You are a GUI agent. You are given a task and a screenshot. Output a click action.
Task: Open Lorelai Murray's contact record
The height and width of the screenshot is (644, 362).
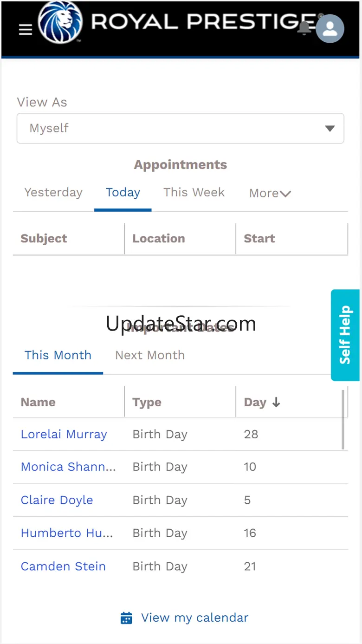pyautogui.click(x=64, y=435)
